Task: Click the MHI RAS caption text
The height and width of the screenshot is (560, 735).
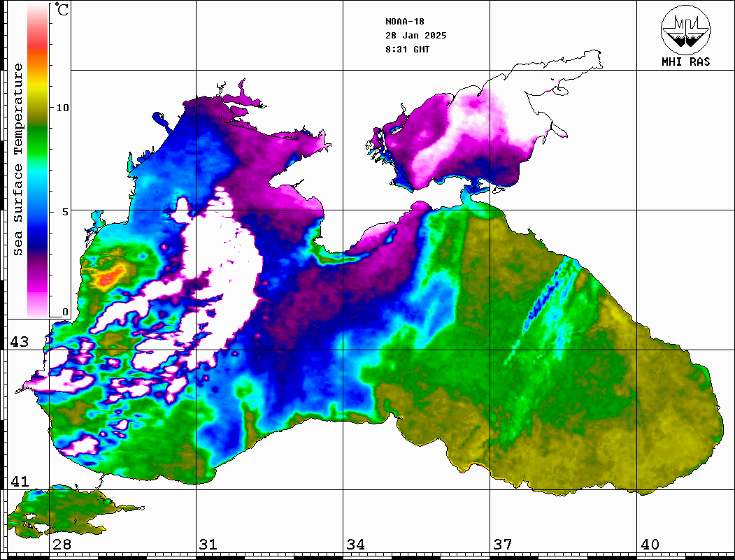Action: coord(685,62)
